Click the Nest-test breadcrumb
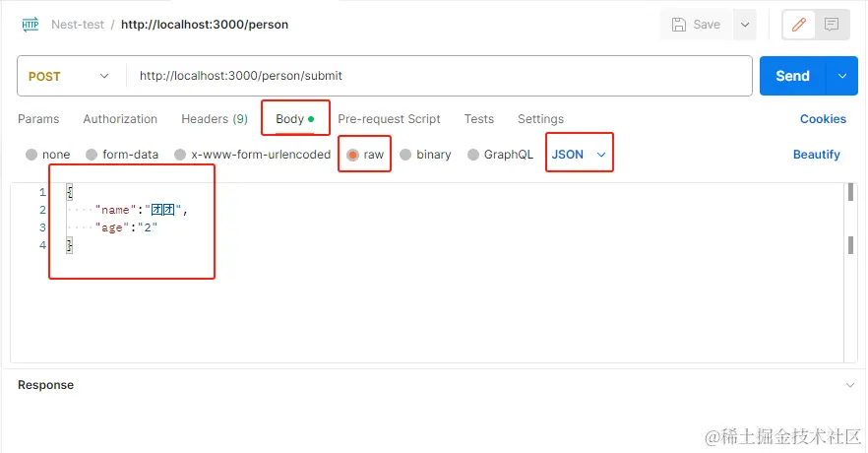The image size is (868, 453). coord(78,25)
